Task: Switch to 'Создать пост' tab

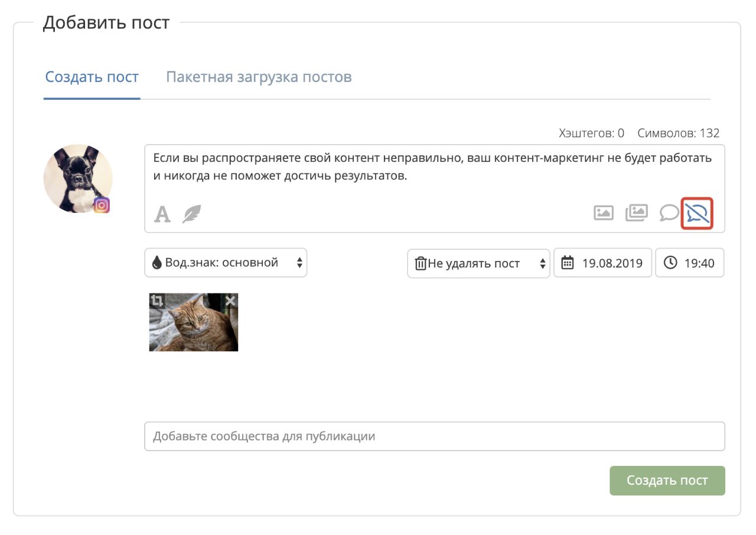Action: [x=92, y=77]
